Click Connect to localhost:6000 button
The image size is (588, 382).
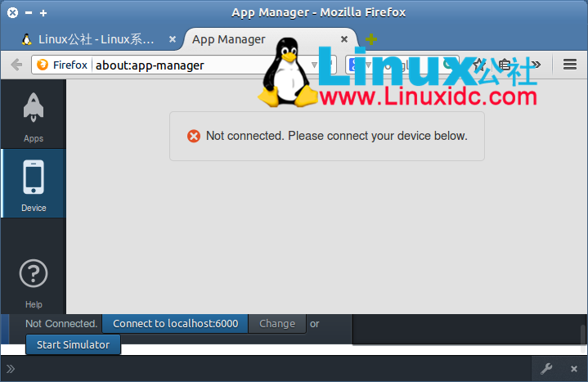175,323
